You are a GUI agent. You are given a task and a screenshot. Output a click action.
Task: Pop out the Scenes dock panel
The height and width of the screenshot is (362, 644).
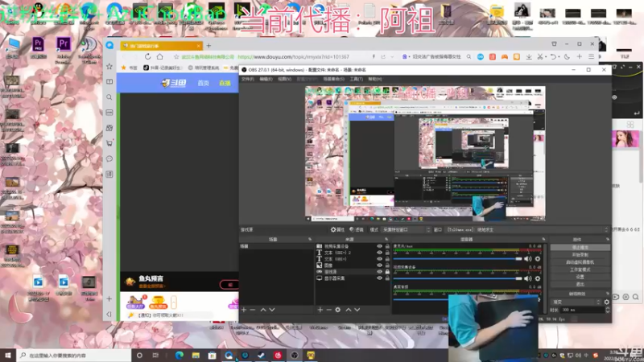(x=310, y=239)
